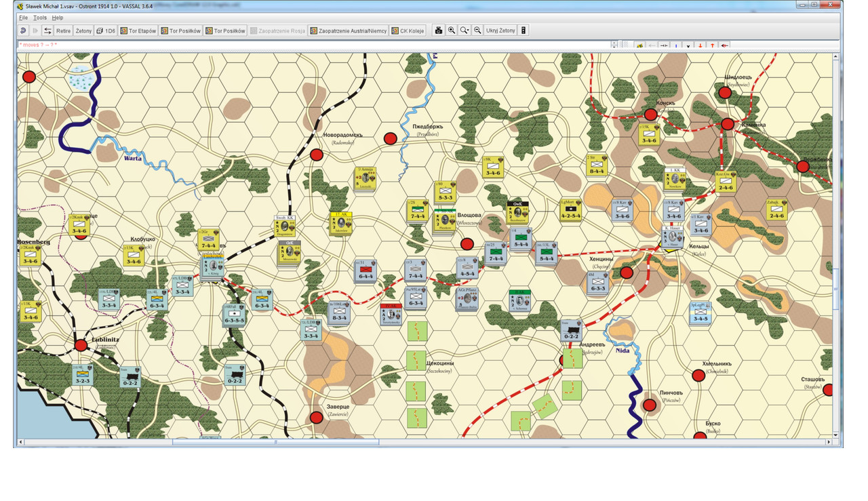Select the v. Schemua counter
This screenshot has width=868, height=501.
point(520,301)
